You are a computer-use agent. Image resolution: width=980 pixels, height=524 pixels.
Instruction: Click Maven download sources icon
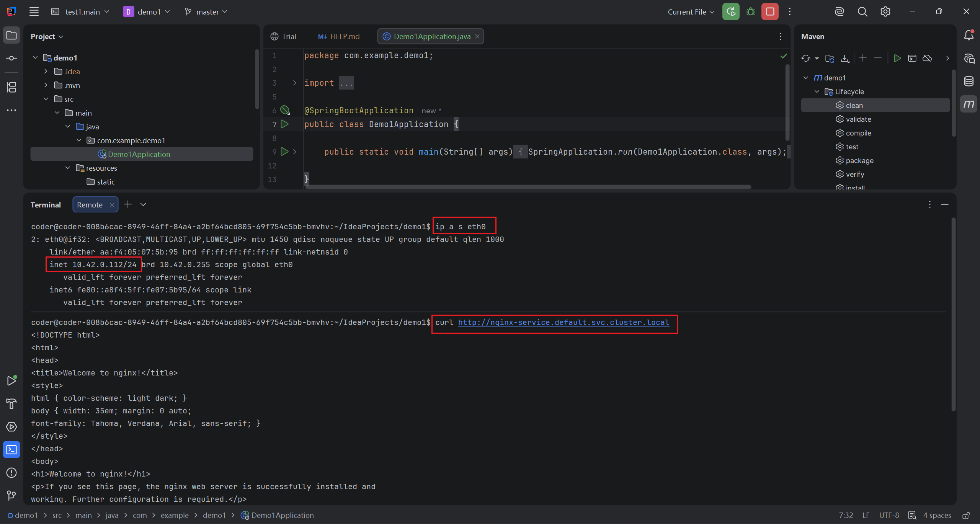coord(845,58)
